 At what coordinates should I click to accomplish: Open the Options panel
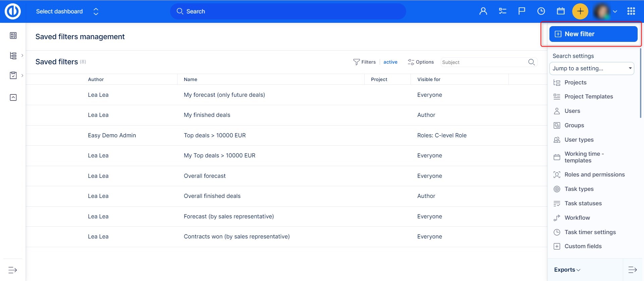[x=421, y=62]
